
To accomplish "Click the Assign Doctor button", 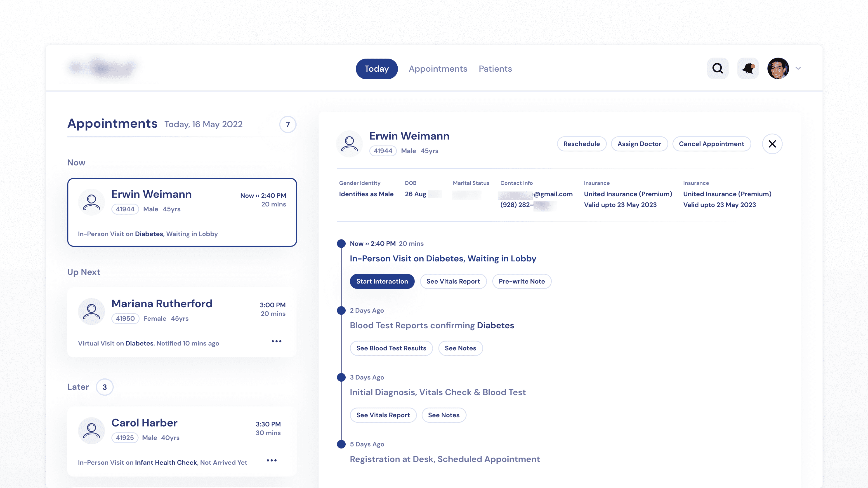I will pos(639,144).
